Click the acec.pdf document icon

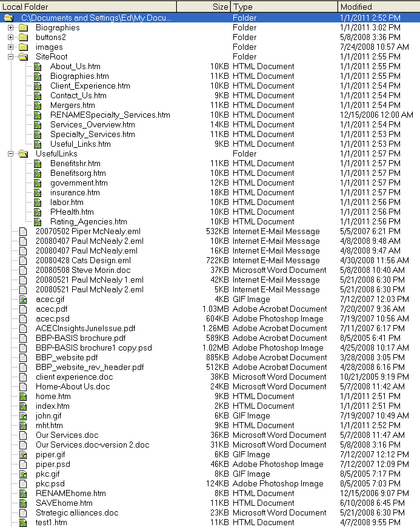tap(23, 309)
